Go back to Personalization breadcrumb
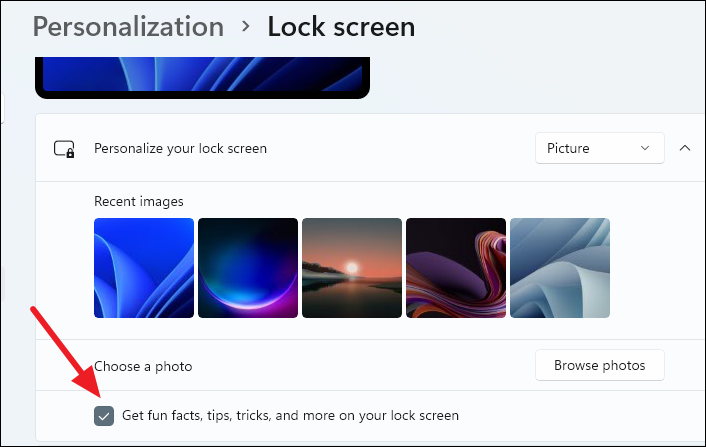Screen dimensions: 706x447 (128, 27)
